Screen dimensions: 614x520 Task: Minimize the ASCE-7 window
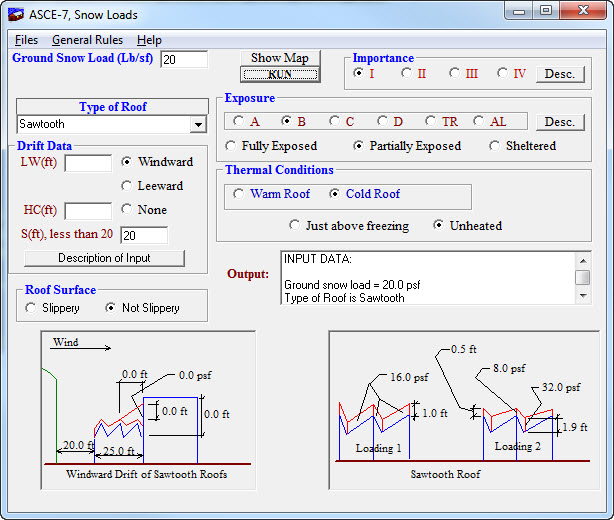(519, 11)
